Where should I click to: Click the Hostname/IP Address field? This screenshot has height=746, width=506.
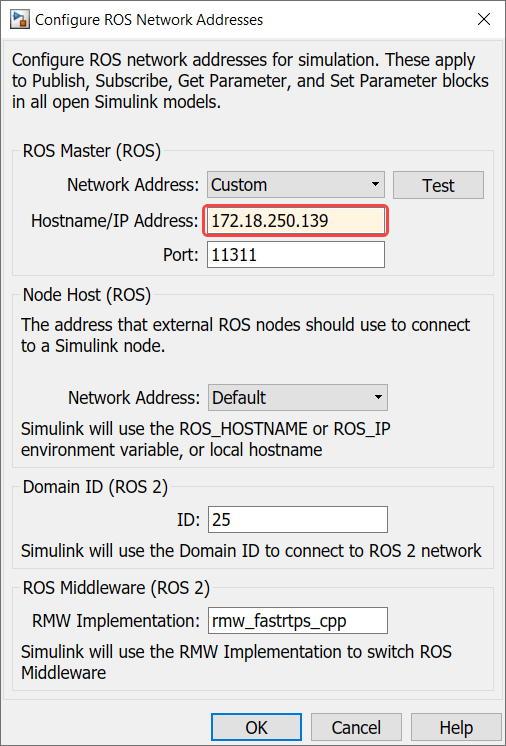296,221
